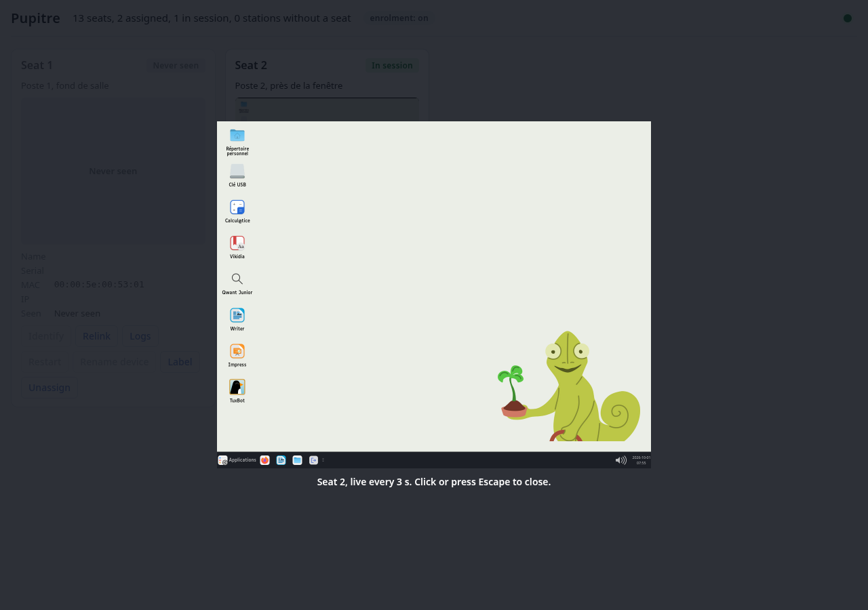Click the "In session" badge on Seat 2
Screen dimensions: 868x610
392,65
